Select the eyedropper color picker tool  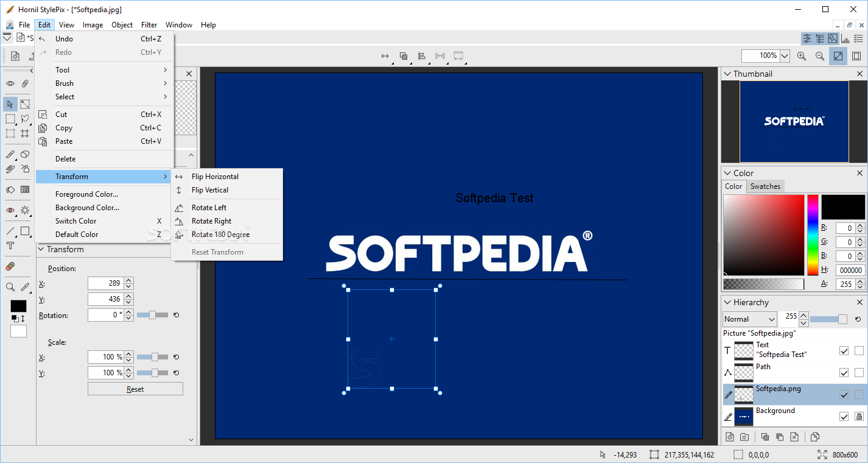coord(25,287)
